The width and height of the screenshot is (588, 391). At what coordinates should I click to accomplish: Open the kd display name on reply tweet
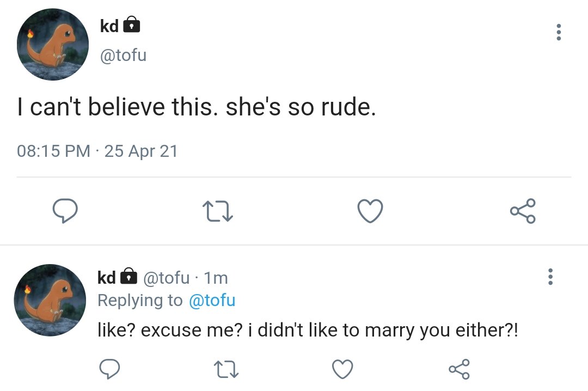(107, 278)
